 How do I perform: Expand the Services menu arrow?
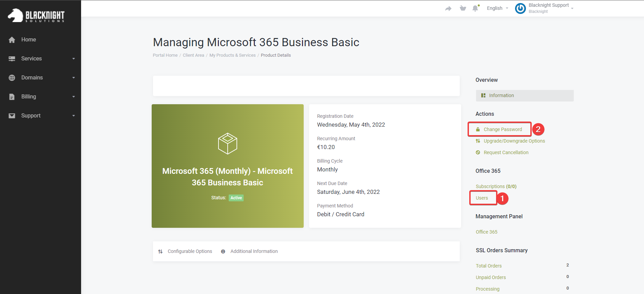pos(74,59)
